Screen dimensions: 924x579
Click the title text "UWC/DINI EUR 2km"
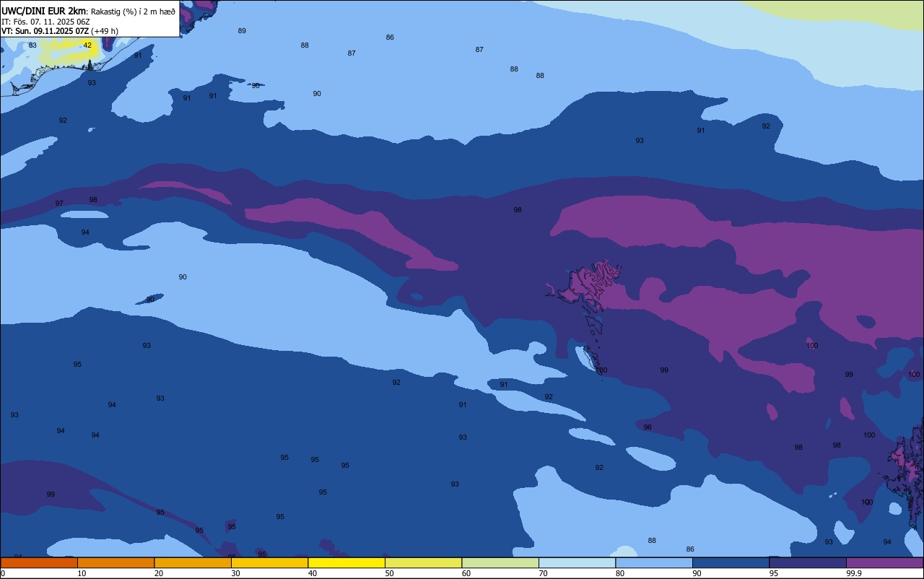coord(44,11)
